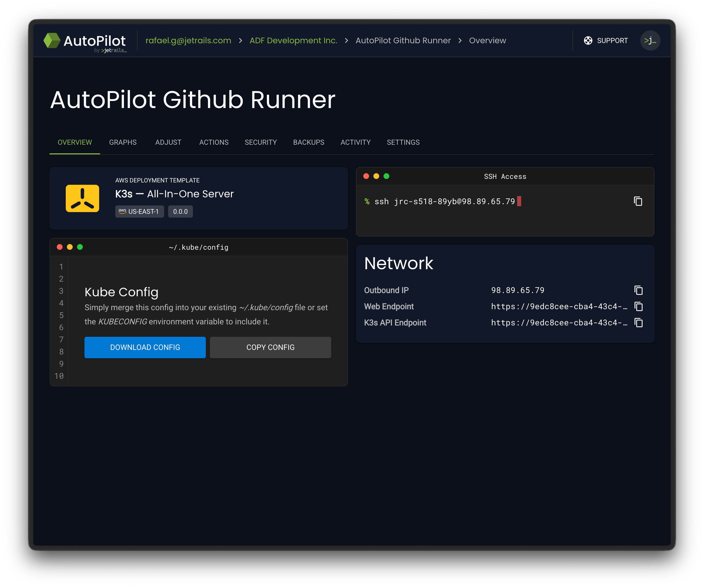Click the Outbound IP value 98.89.65.79
704x588 pixels.
(518, 290)
